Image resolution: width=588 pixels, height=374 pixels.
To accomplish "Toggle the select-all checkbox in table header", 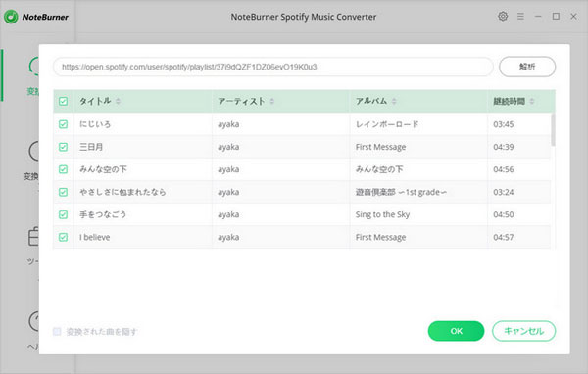I will pyautogui.click(x=63, y=101).
